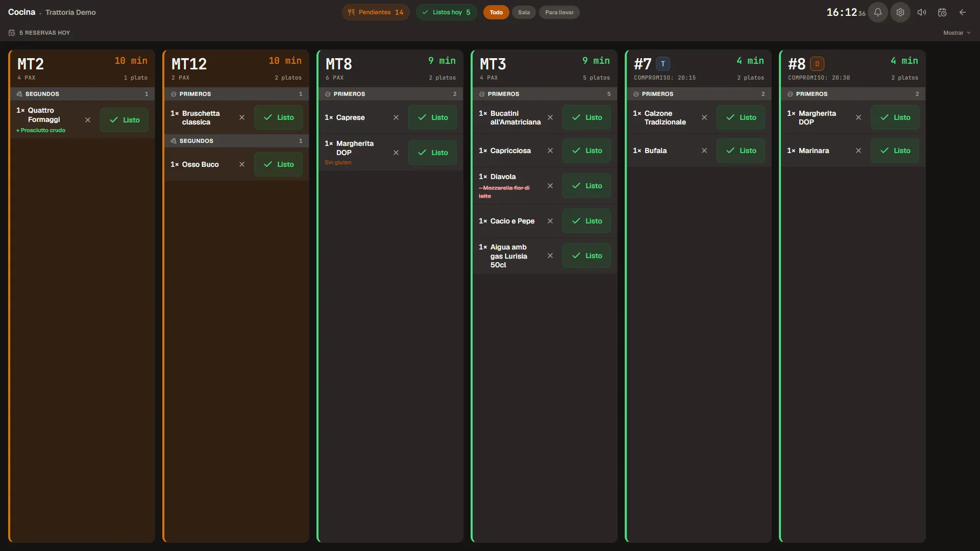This screenshot has height=551, width=980.
Task: Click MT8 Primeros section header
Action: click(x=391, y=94)
